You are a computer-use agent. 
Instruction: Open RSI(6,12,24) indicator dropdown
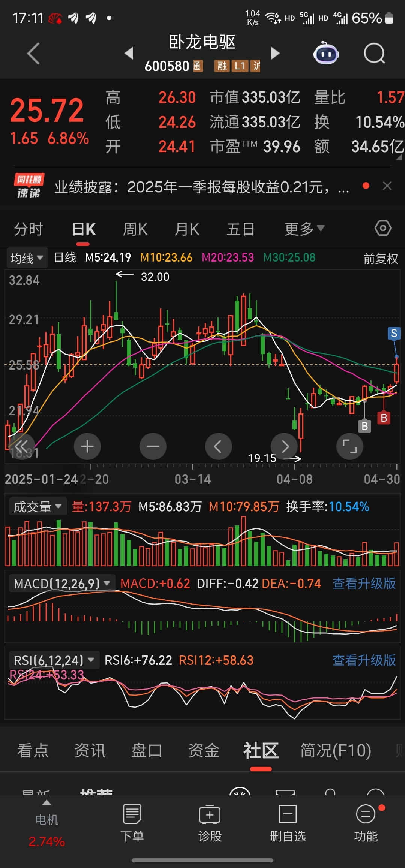click(x=54, y=660)
